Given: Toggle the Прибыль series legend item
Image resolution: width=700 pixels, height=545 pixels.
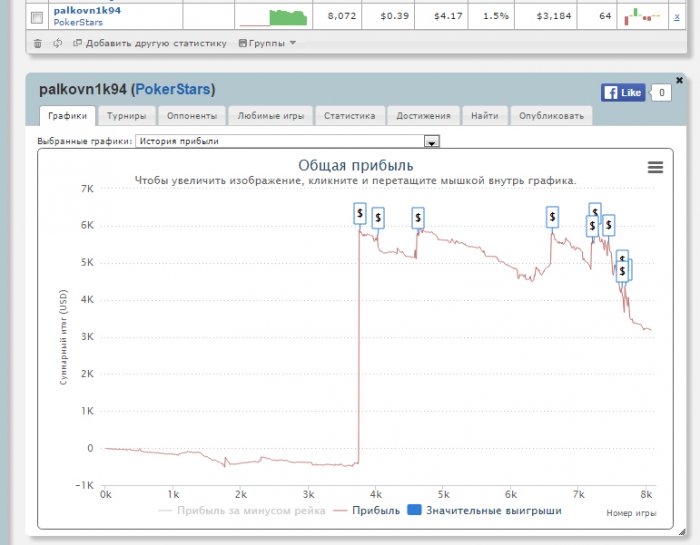Looking at the screenshot, I should click(367, 510).
